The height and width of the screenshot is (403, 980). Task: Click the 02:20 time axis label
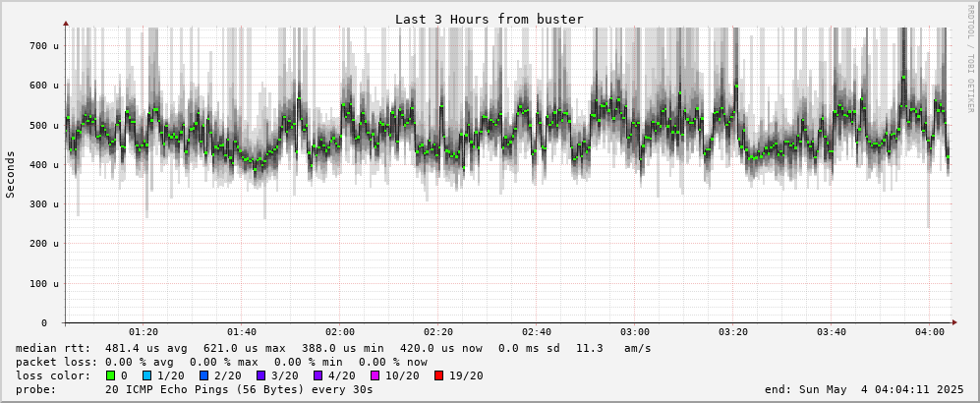(438, 332)
